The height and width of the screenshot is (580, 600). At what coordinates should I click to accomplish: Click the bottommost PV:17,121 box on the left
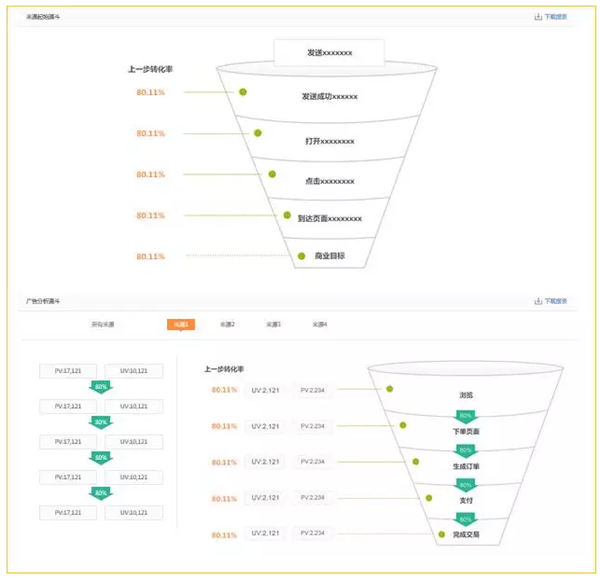click(68, 513)
